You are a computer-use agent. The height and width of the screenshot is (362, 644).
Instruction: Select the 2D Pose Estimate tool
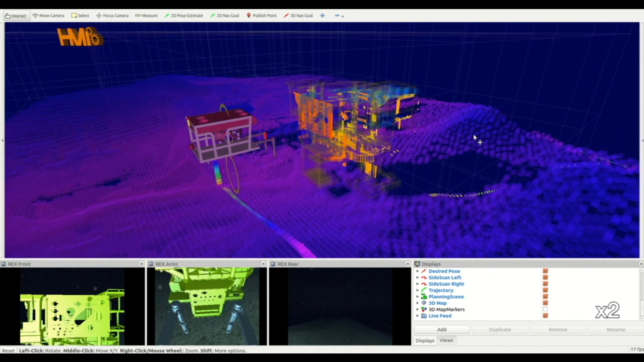[184, 16]
